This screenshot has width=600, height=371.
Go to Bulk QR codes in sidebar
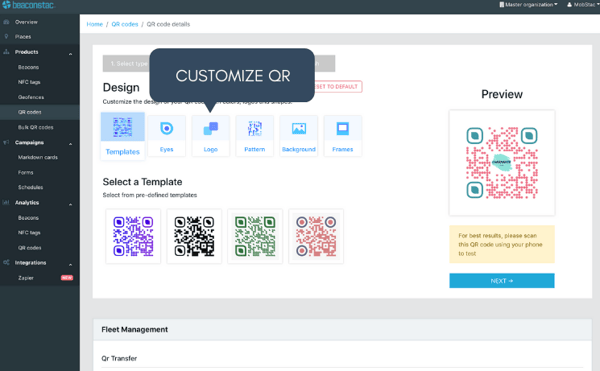[x=36, y=127]
